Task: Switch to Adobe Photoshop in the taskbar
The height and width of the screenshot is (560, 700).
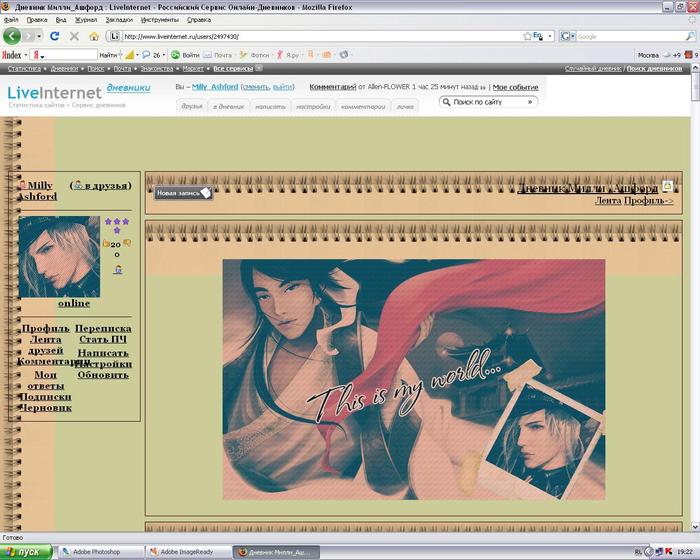Action: 100,552
